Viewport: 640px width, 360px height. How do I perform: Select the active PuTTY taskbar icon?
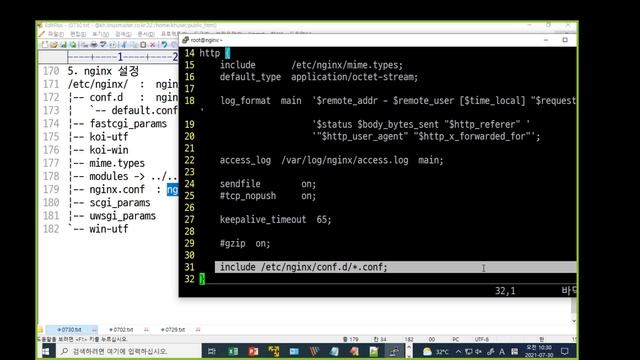(393, 351)
